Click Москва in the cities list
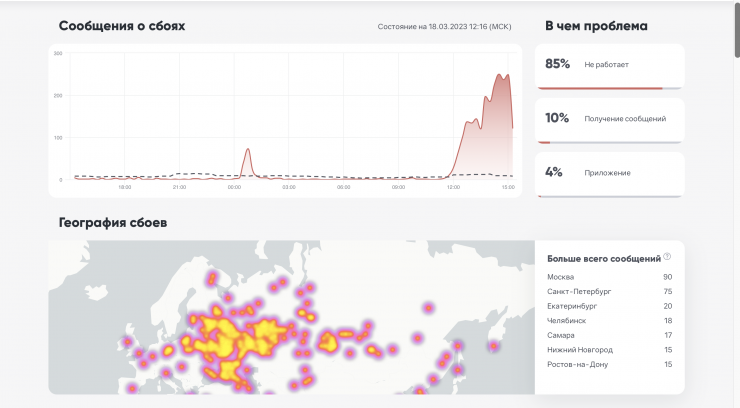This screenshot has height=408, width=740. point(561,276)
